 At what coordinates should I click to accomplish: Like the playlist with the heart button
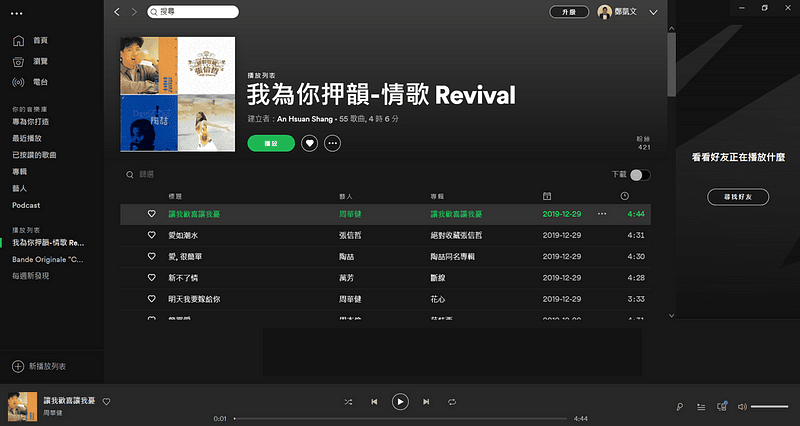309,143
